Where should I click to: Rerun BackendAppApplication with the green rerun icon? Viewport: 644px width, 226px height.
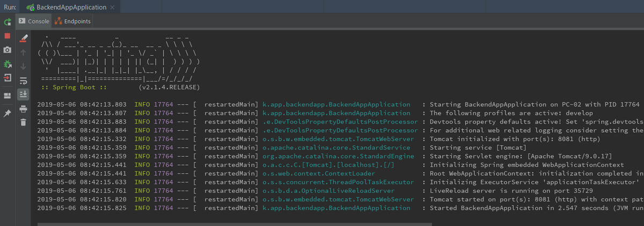point(8,22)
